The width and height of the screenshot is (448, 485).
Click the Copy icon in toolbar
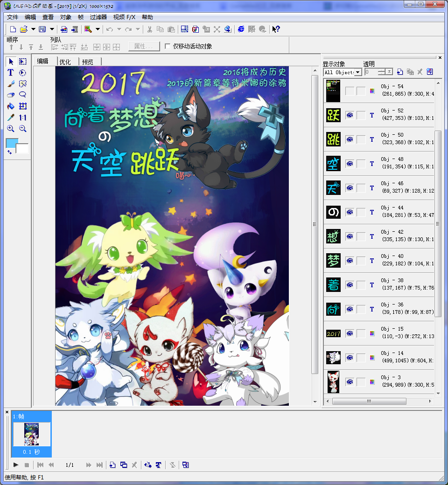(160, 29)
